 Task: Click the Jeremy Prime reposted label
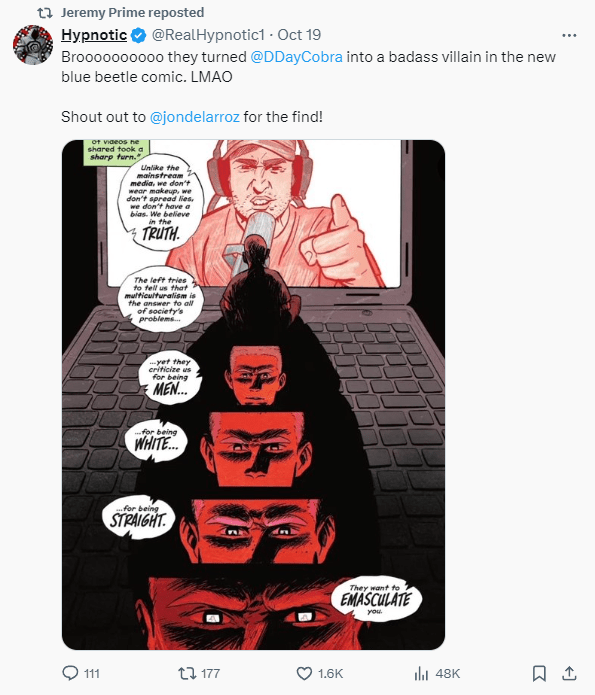click(132, 12)
